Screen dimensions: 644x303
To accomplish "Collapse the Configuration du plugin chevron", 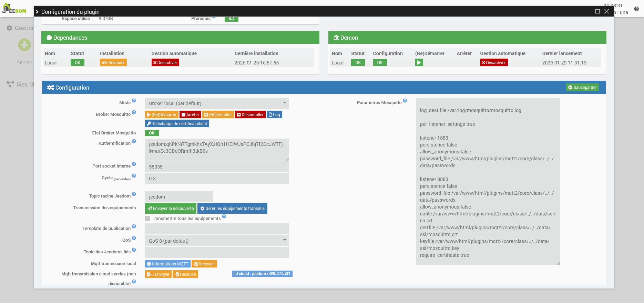I will tap(37, 12).
